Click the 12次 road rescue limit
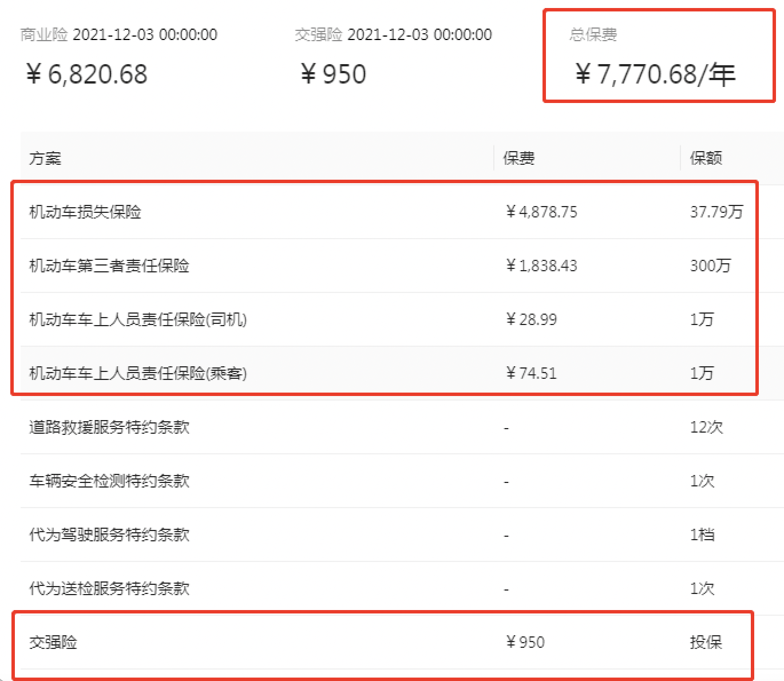This screenshot has height=681, width=784. pyautogui.click(x=706, y=427)
